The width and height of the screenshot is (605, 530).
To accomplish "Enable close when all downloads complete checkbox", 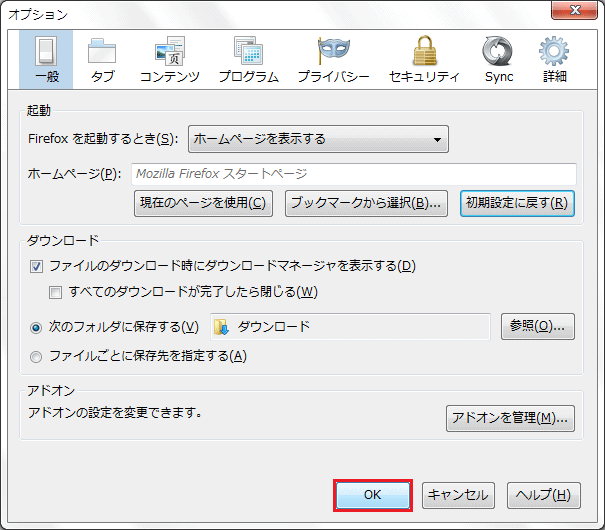I will [56, 293].
